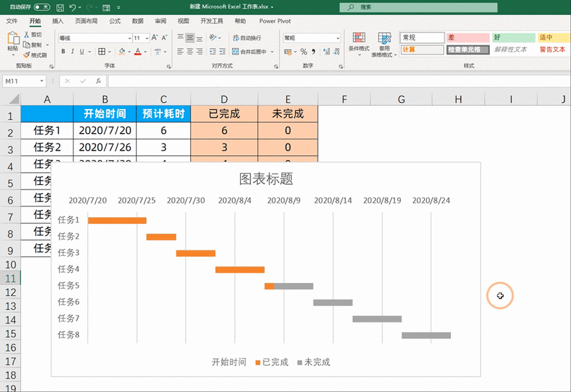Open the Name Box dropdown arrow
This screenshot has width=571, height=392.
(42, 81)
